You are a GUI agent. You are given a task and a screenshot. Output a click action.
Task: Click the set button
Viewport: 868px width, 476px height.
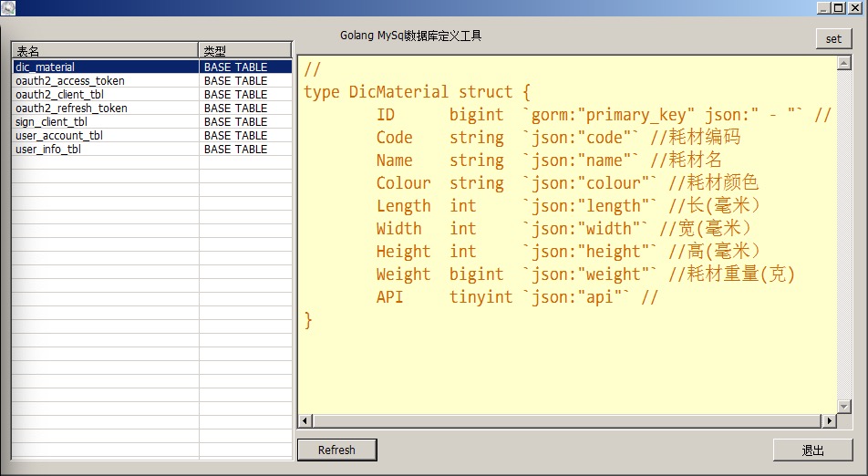click(x=833, y=38)
